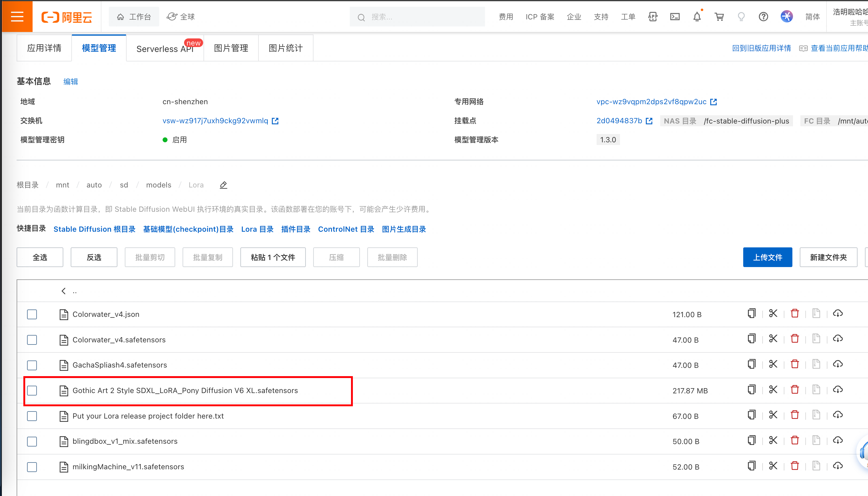Open the hamburger menu at top-left
Viewport: 868px width, 496px height.
coord(17,16)
